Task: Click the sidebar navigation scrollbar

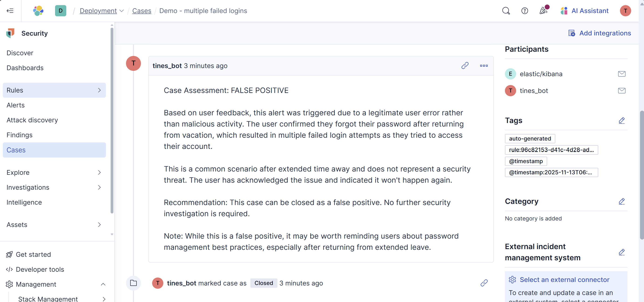Action: click(x=112, y=120)
